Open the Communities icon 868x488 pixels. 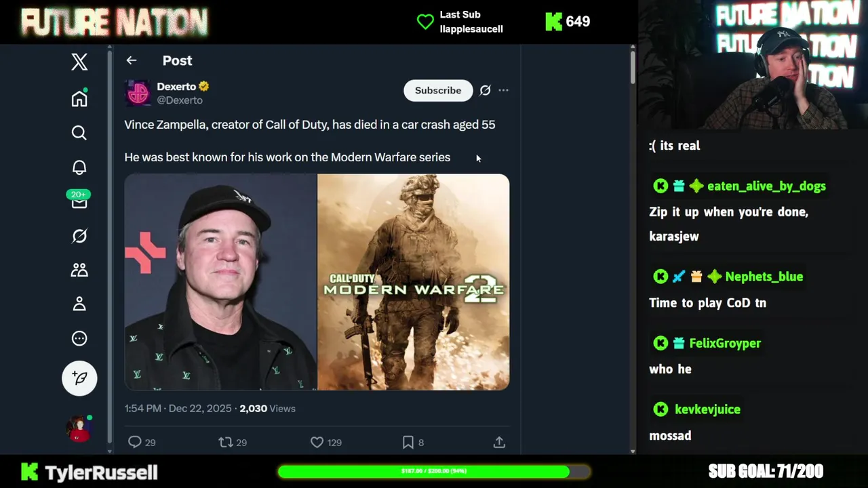click(79, 270)
